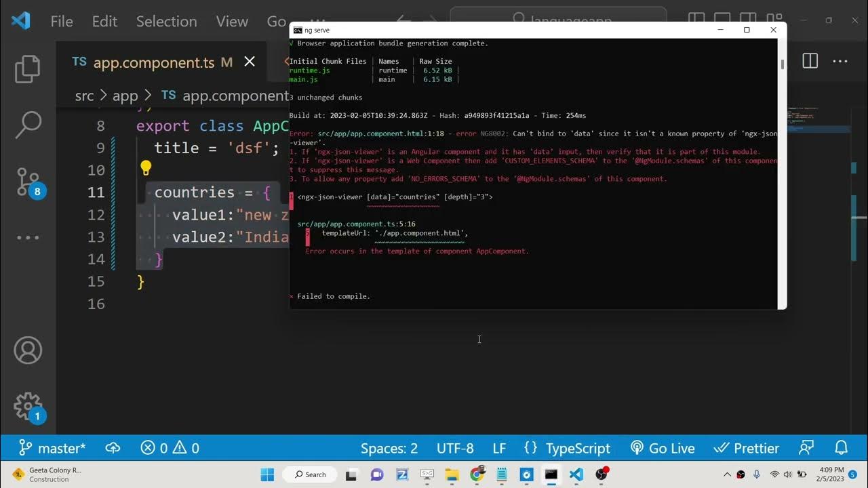Click the Spaces: 2 indentation setting
Image resolution: width=868 pixels, height=488 pixels.
(x=389, y=448)
